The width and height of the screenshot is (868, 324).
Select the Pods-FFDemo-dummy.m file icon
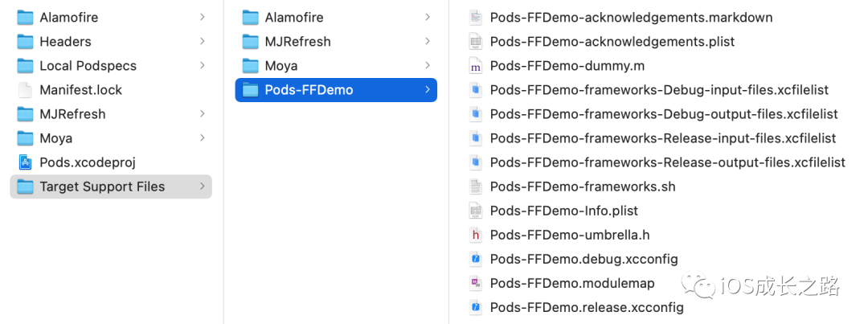click(475, 66)
